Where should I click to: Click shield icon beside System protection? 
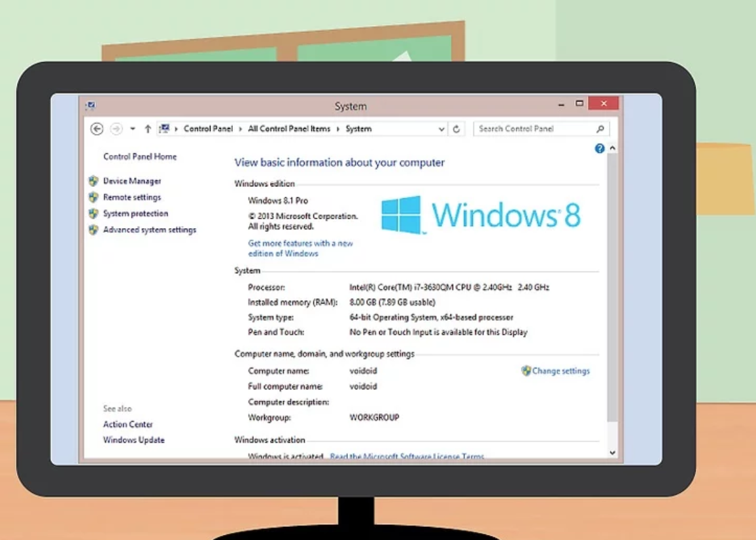point(94,214)
